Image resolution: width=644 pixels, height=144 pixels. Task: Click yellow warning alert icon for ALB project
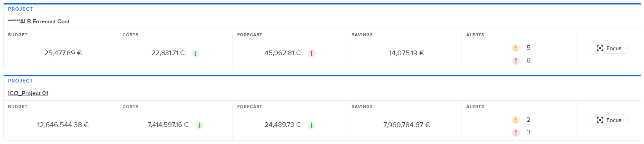pos(516,48)
